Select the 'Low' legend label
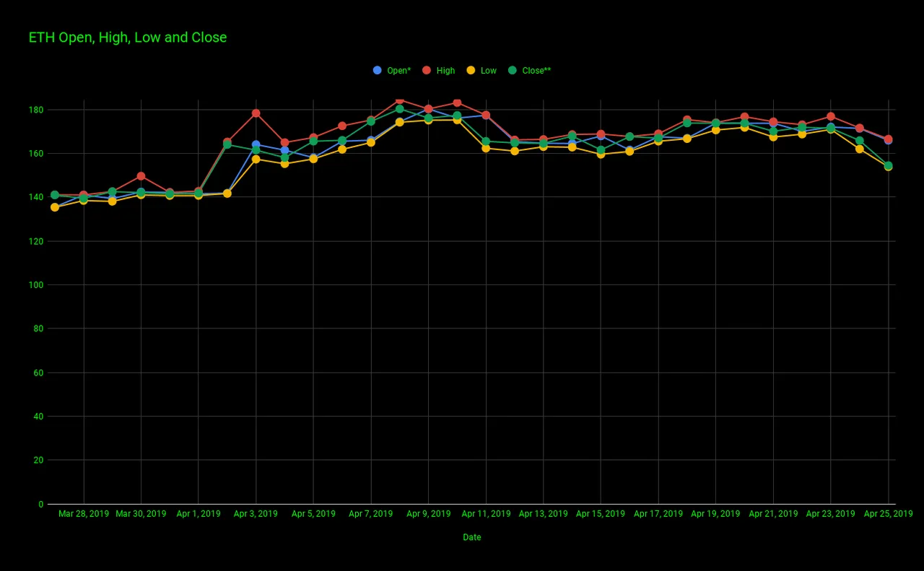Viewport: 924px width, 571px height. [489, 71]
